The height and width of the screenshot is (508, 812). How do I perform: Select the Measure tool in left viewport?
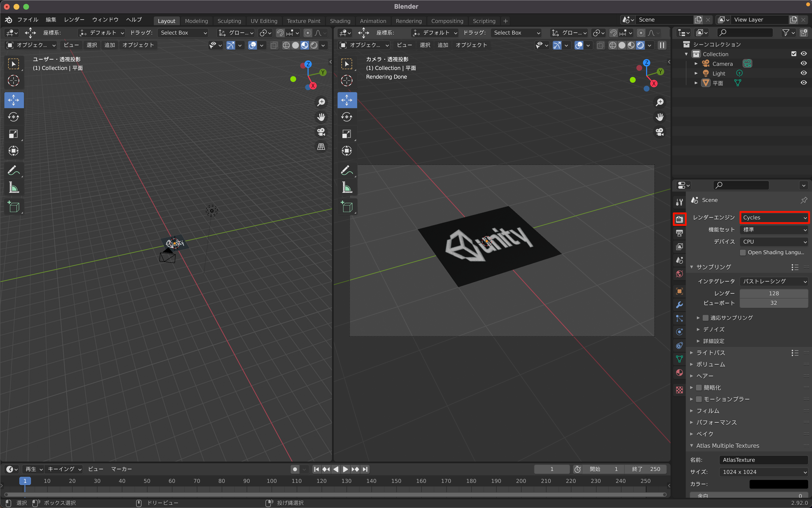[14, 187]
